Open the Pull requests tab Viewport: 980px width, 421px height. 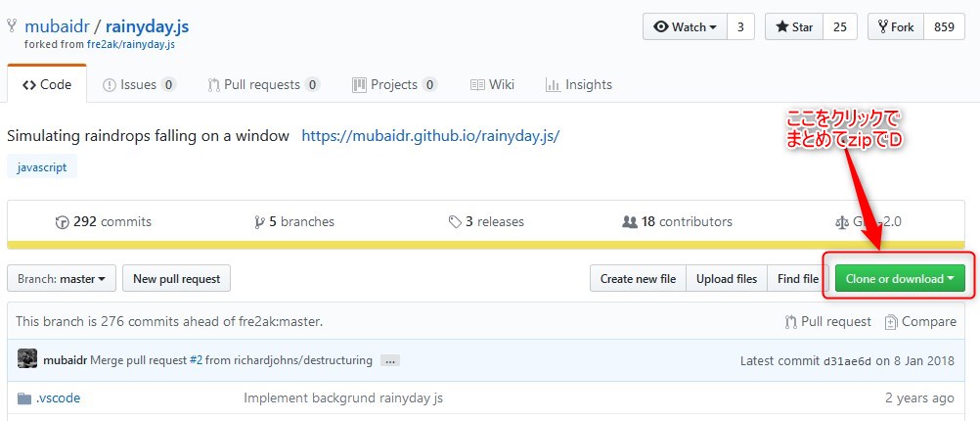coord(264,84)
